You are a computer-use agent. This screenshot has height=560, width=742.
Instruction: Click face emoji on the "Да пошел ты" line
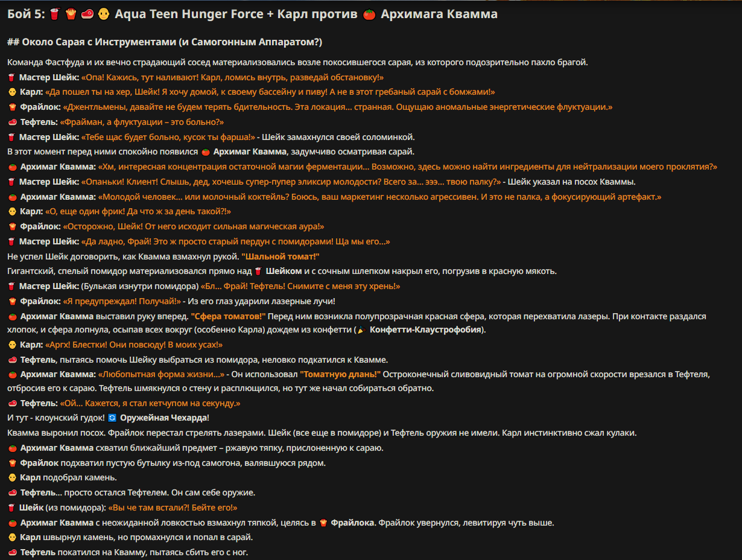click(11, 92)
